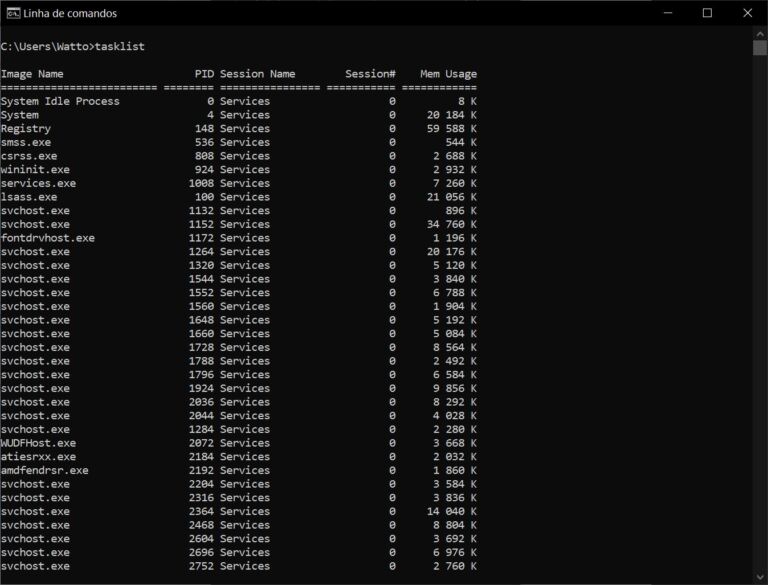The width and height of the screenshot is (768, 585).
Task: Minimize the Linha de comandos window
Action: 661,13
